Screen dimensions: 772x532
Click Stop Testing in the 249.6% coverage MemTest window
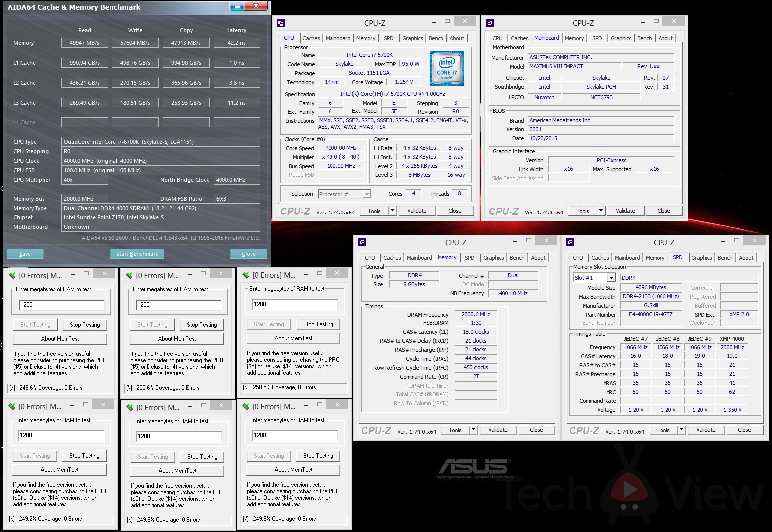[85, 325]
